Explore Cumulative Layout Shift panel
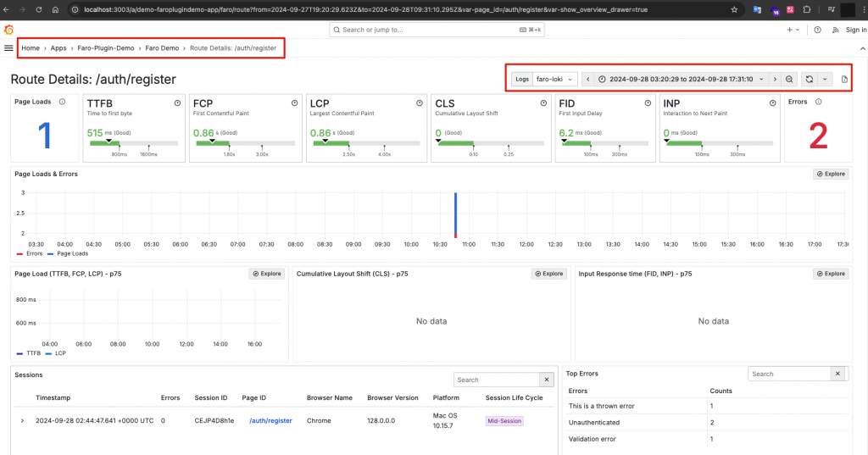868x455 pixels. click(548, 274)
